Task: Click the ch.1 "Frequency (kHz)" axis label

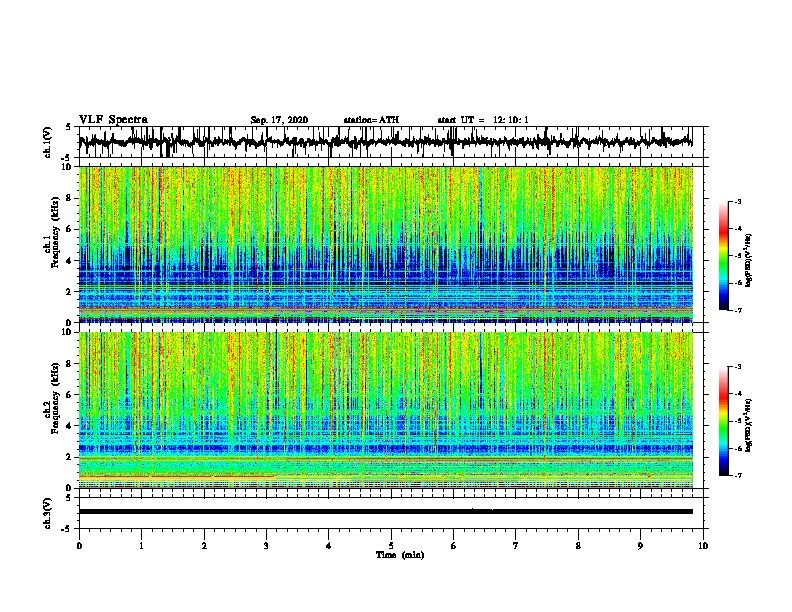Action: [x=55, y=233]
